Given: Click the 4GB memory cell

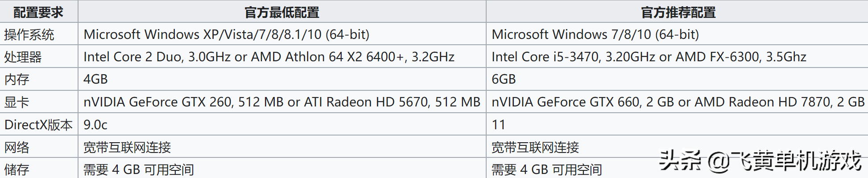Looking at the screenshot, I should coord(282,79).
